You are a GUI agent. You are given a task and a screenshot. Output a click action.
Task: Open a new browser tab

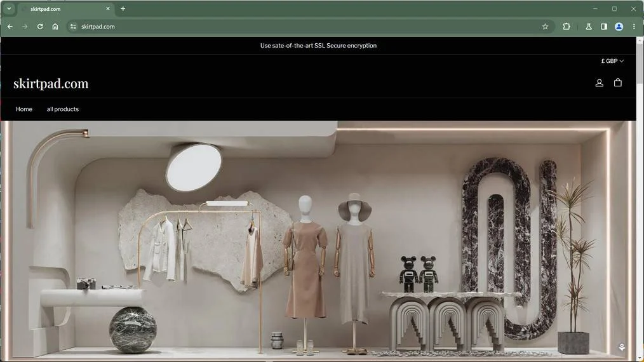pyautogui.click(x=123, y=9)
